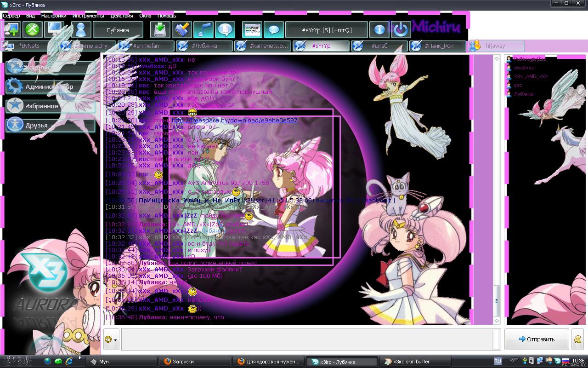The width and height of the screenshot is (588, 368).
Task: Expand the Каналы sidebar section
Action: 51,67
